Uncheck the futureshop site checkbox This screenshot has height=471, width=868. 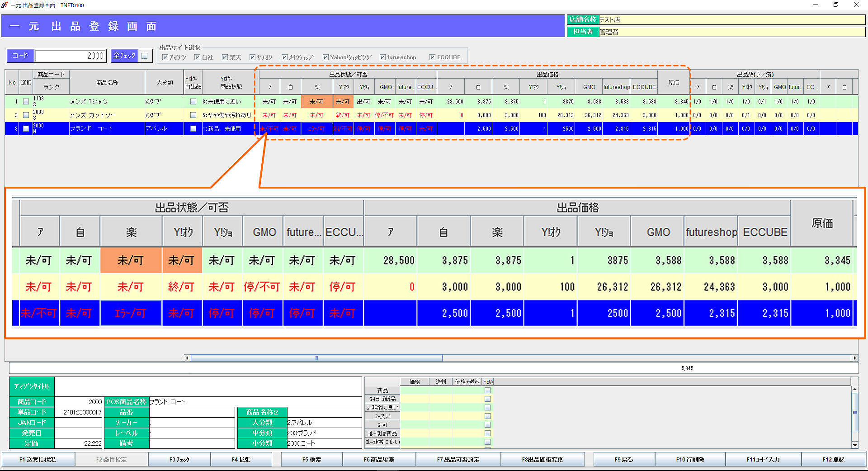click(382, 57)
